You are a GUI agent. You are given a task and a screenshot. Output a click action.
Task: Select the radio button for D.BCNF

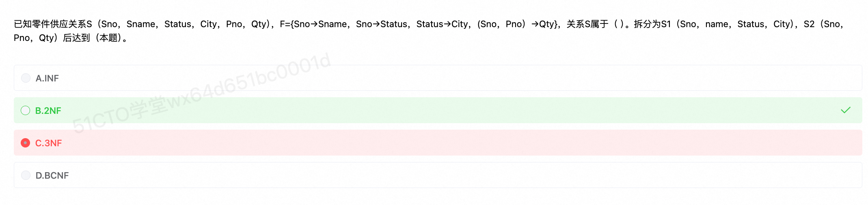(26, 175)
